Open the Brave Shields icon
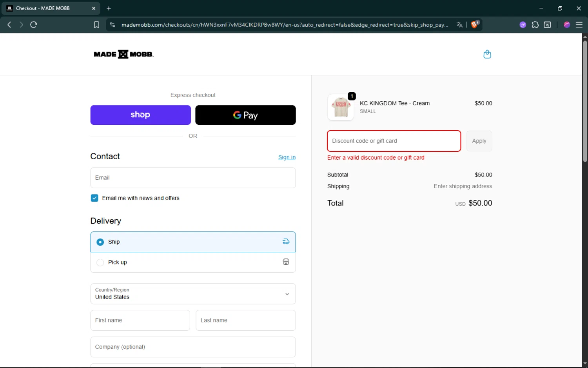This screenshot has width=588, height=368. point(475,24)
